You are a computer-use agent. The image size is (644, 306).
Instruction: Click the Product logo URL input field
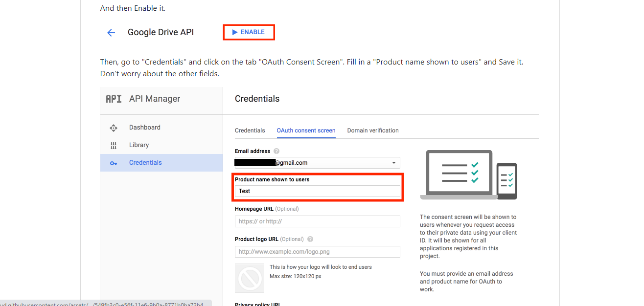coord(318,252)
